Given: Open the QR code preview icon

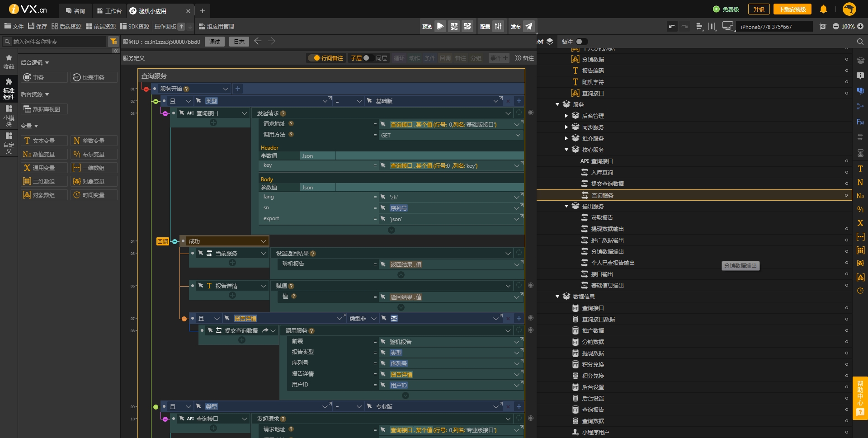Looking at the screenshot, I should click(454, 26).
